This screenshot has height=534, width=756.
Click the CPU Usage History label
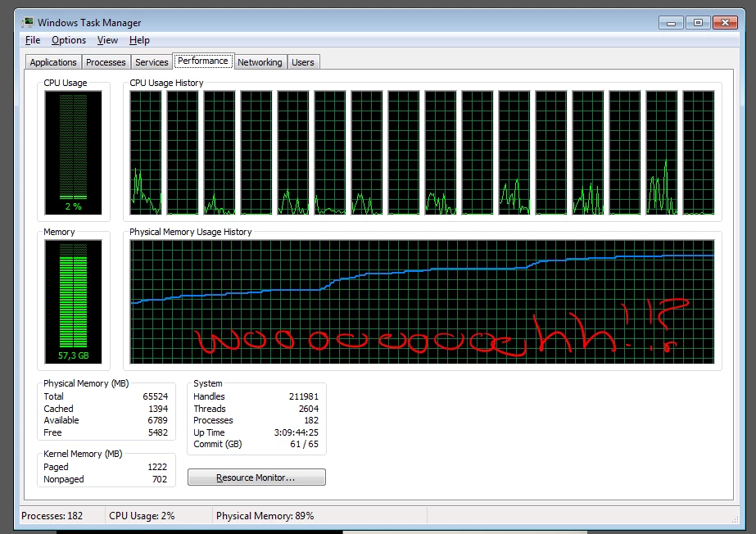[x=166, y=83]
